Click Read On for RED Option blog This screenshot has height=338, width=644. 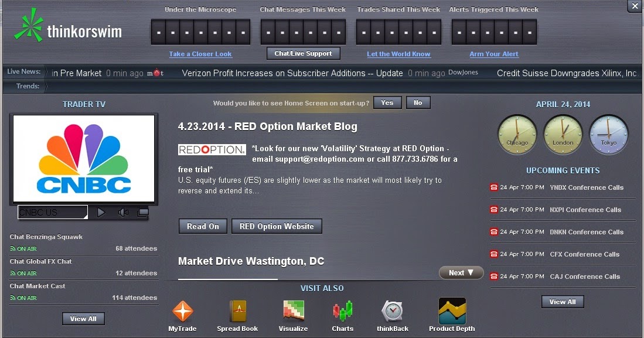point(203,226)
